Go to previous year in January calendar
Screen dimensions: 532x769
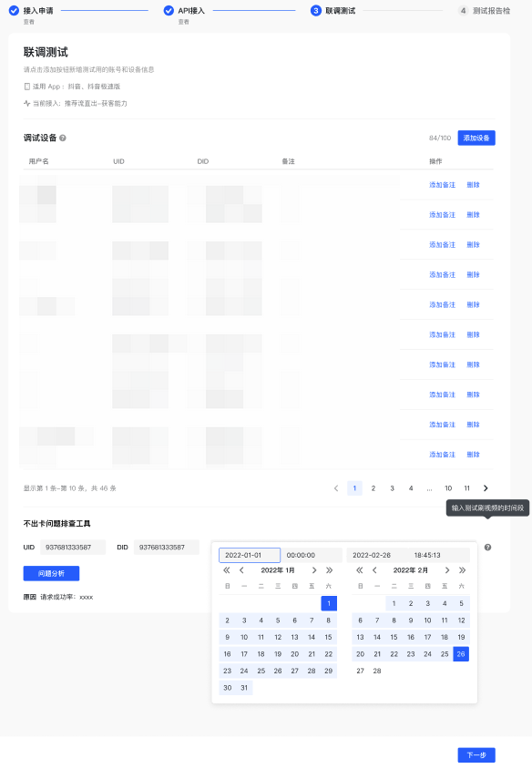coord(227,570)
